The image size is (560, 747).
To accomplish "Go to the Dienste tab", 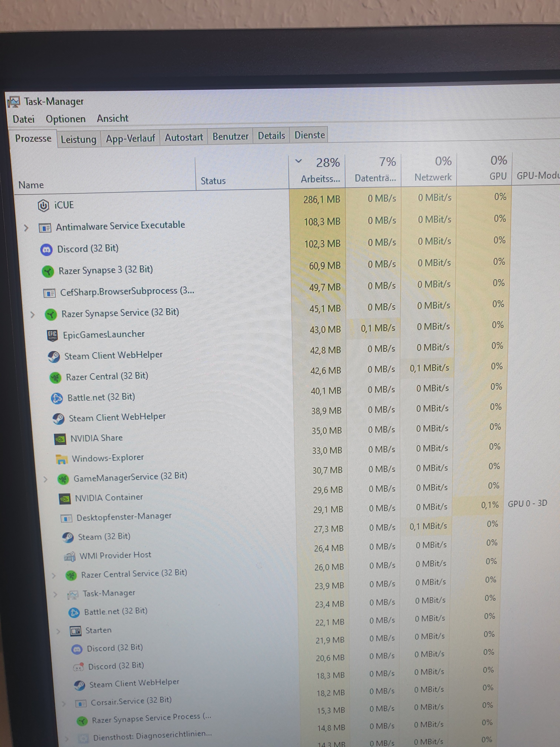I will 309,135.
